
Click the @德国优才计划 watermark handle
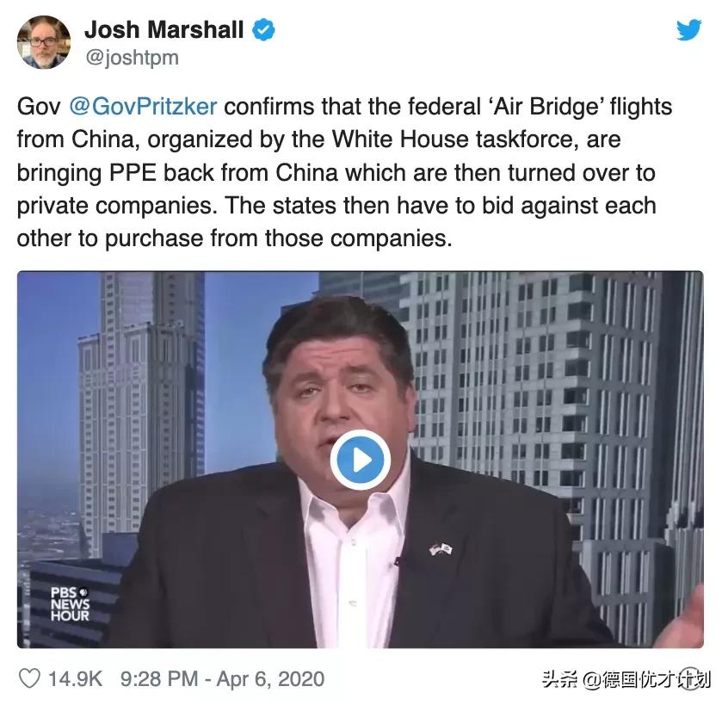[646, 679]
